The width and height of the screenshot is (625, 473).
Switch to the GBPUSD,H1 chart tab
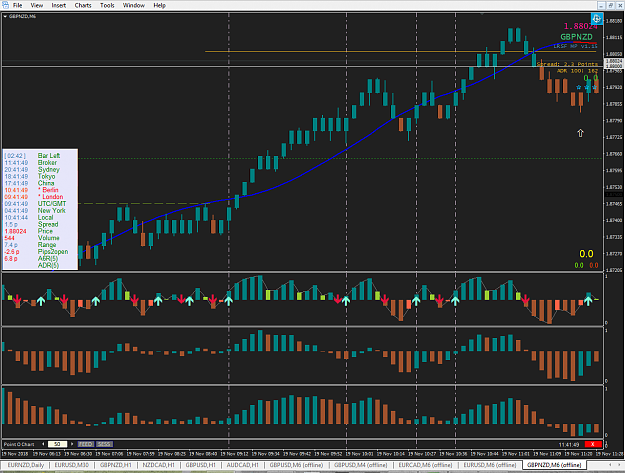(200, 465)
